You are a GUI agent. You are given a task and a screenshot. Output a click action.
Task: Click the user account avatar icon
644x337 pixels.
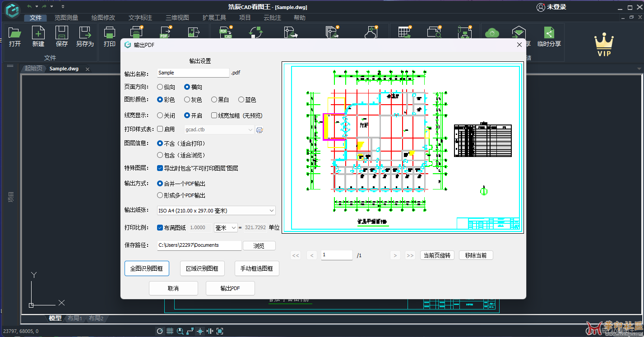click(x=541, y=7)
